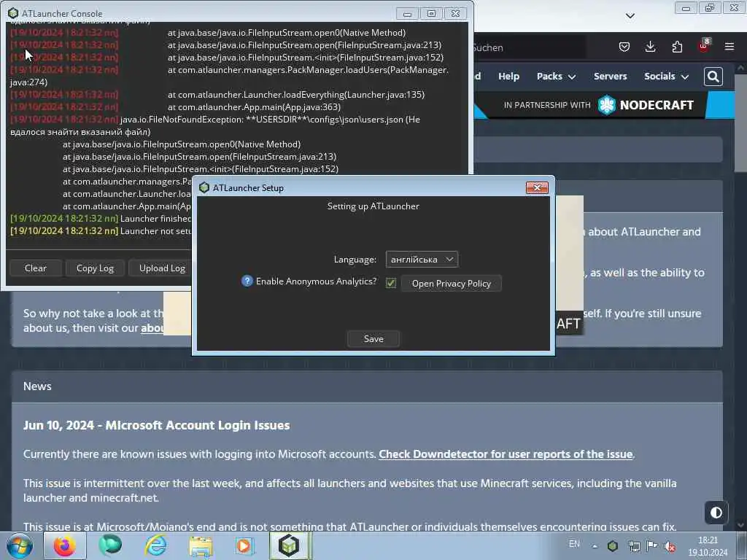Open browser Downloads arrow icon
Screen dimensions: 747x560
(x=650, y=47)
